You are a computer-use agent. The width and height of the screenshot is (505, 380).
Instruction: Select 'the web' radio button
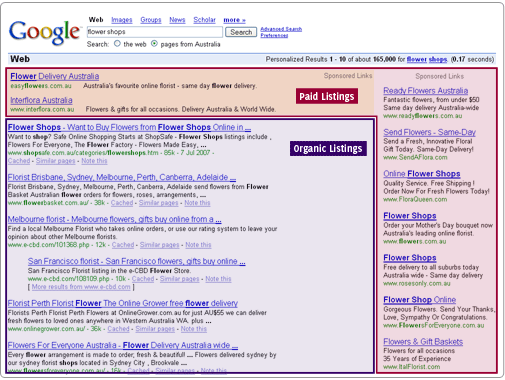pos(117,44)
